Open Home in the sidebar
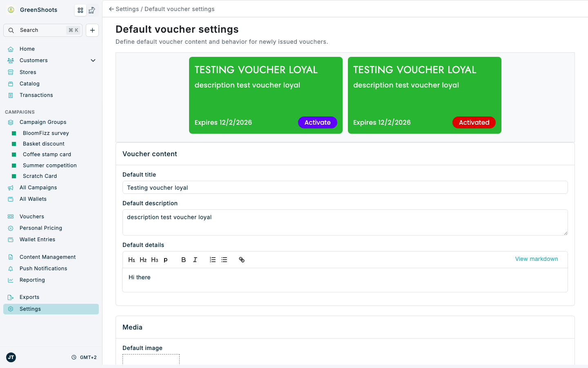The image size is (588, 368). [x=51, y=49]
